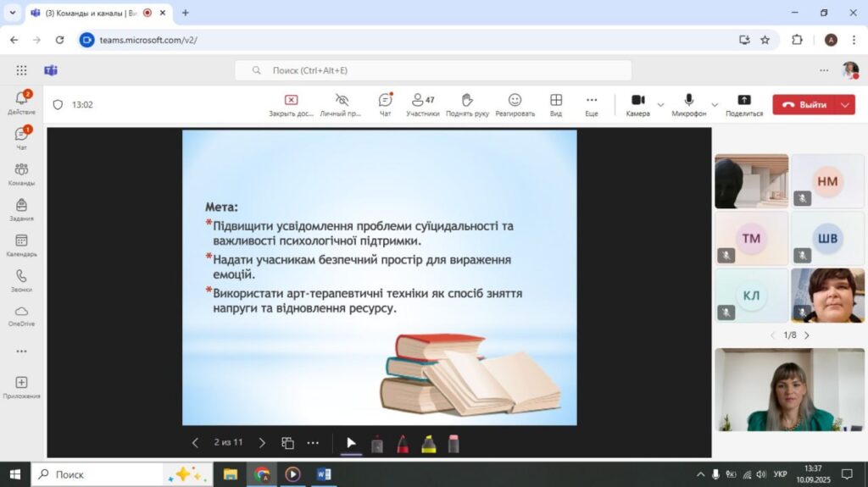Switch to Календарь in the sidebar
This screenshot has width=868, height=487.
(x=21, y=245)
